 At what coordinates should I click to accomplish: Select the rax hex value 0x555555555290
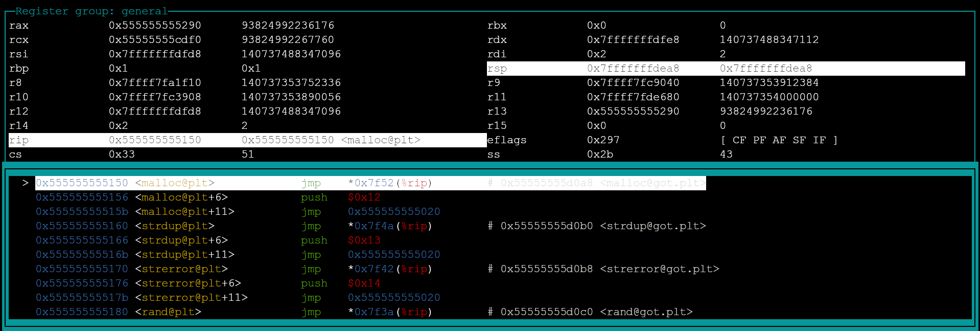tap(155, 26)
